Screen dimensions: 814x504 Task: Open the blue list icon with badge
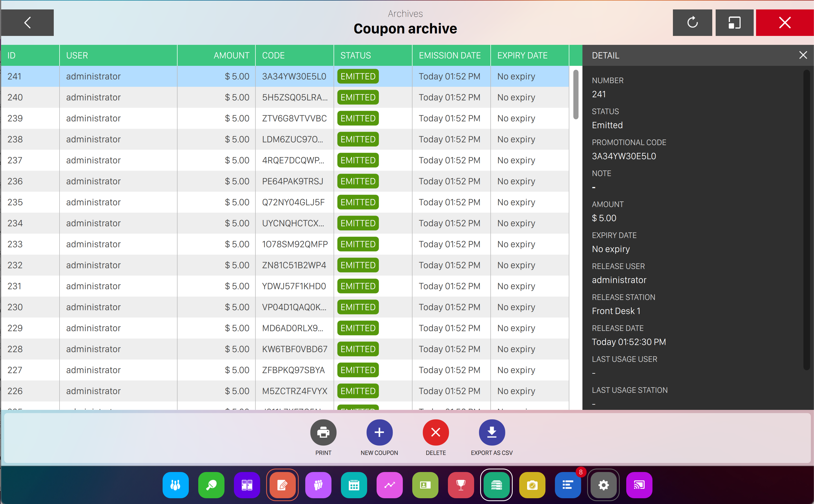[567, 485]
